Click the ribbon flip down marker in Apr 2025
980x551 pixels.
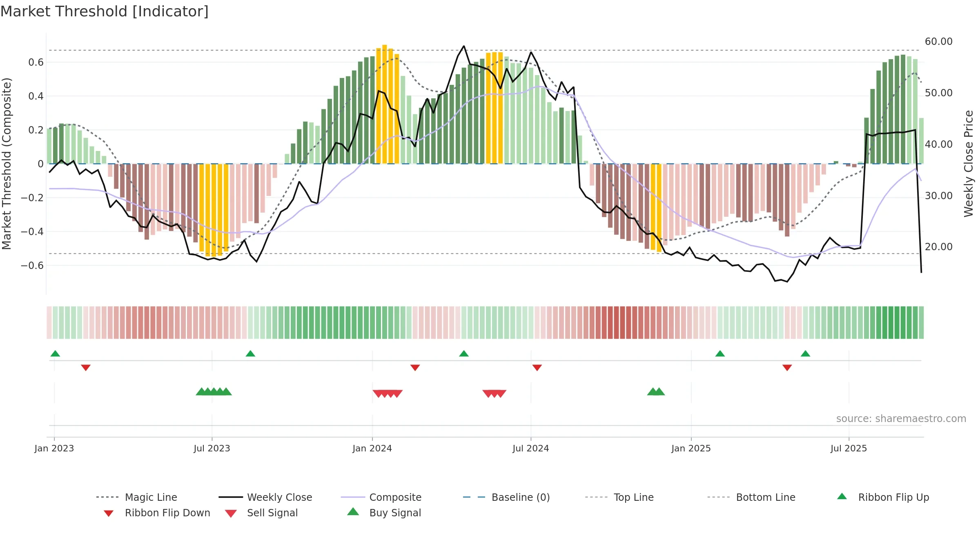coord(787,368)
